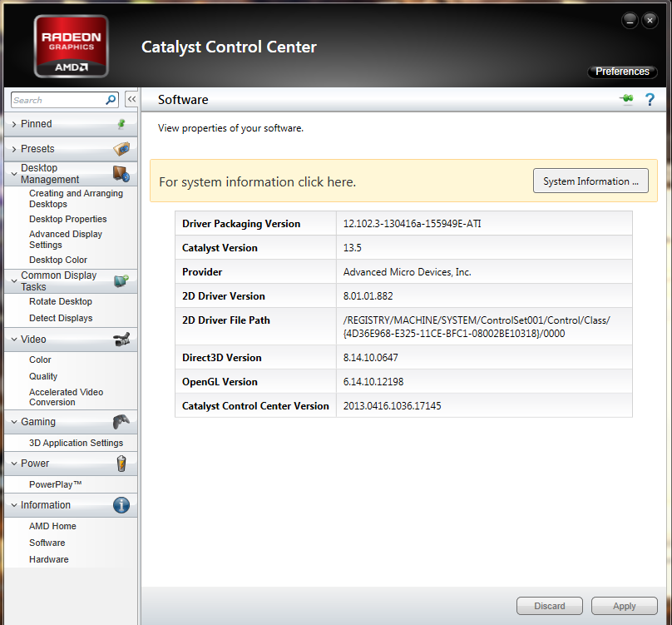This screenshot has height=625, width=672.
Task: Open Advanced Display Settings
Action: pos(66,240)
